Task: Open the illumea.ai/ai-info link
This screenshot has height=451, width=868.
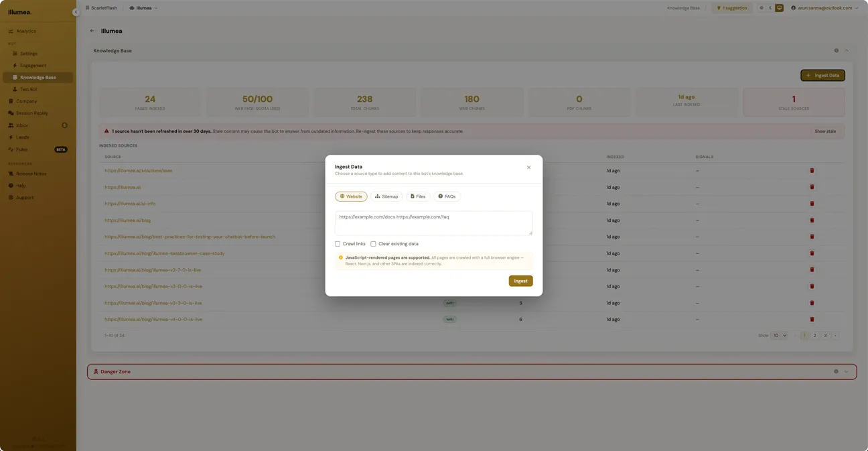Action: (130, 204)
